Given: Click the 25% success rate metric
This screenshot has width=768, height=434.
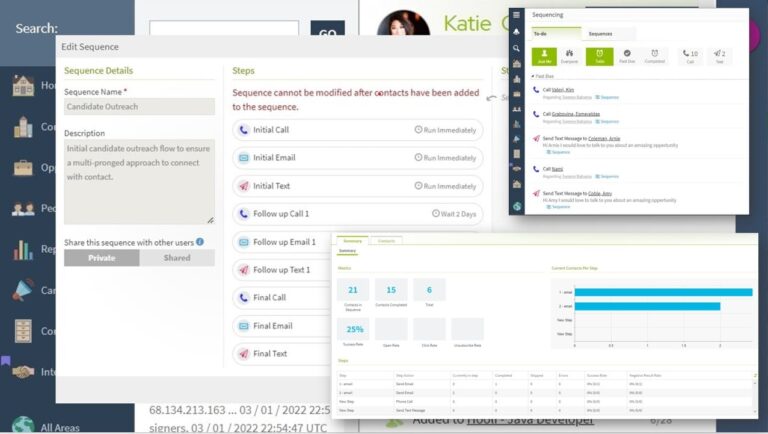Looking at the screenshot, I should [353, 329].
